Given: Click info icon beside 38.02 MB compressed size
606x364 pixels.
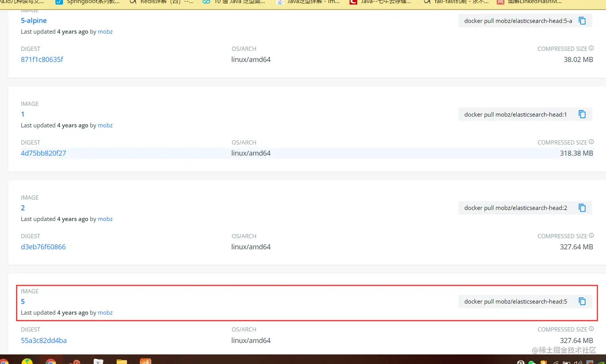Looking at the screenshot, I should point(591,48).
